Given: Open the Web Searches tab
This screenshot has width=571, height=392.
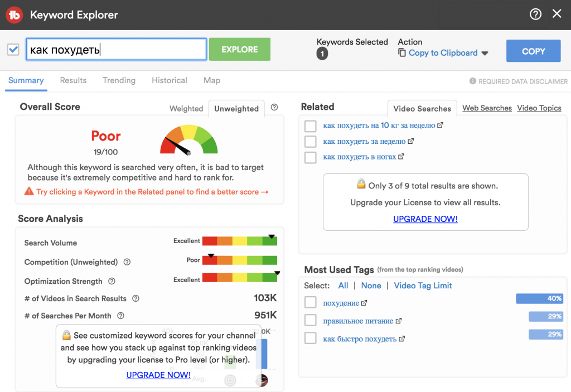Looking at the screenshot, I should point(487,108).
